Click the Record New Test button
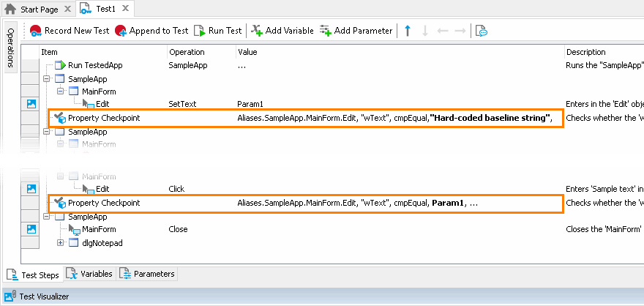 [70, 31]
